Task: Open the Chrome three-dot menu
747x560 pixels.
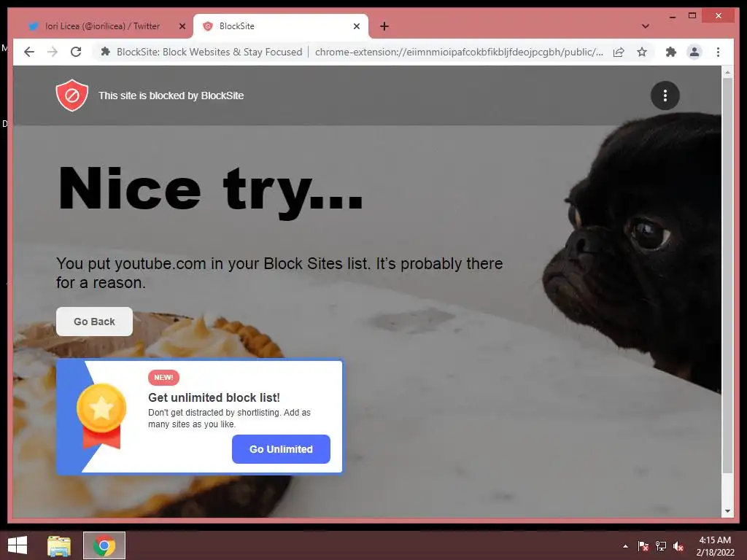Action: tap(718, 52)
